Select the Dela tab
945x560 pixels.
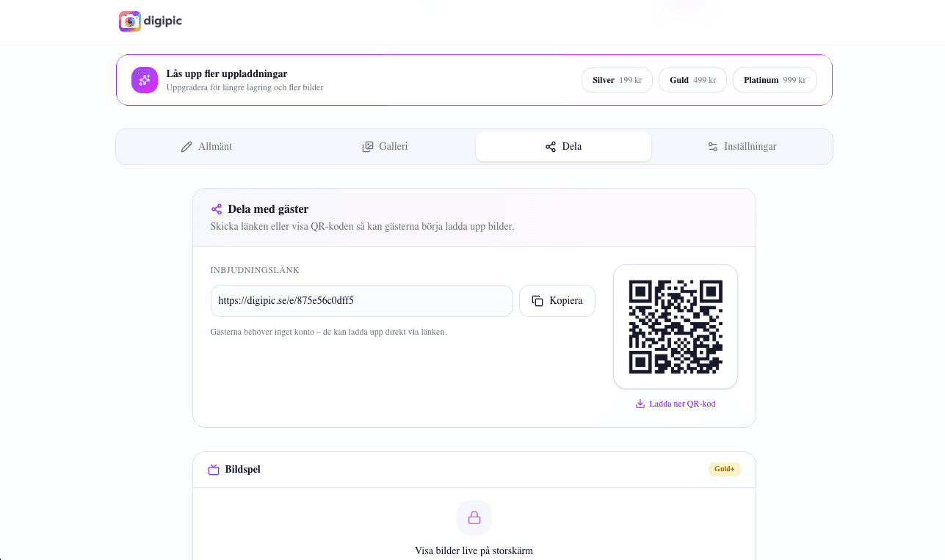(x=563, y=146)
